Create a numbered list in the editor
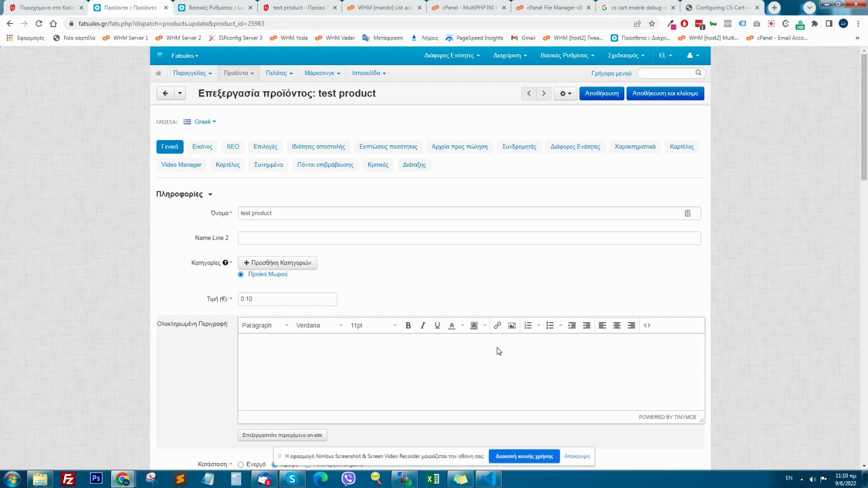868x488 pixels. coord(528,325)
